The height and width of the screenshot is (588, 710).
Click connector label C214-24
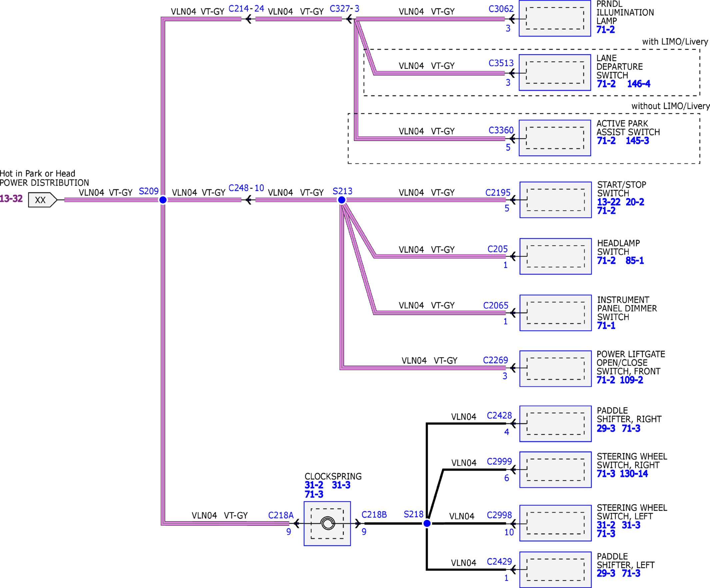(246, 9)
